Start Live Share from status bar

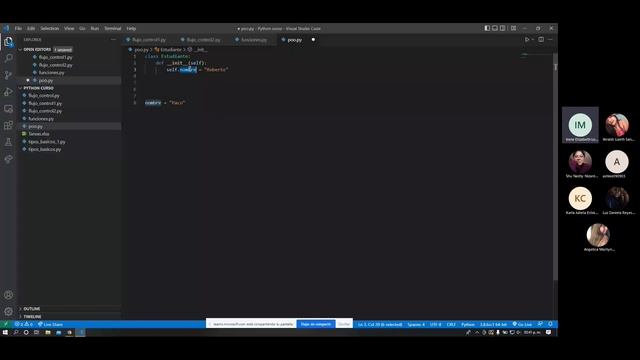coord(50,324)
